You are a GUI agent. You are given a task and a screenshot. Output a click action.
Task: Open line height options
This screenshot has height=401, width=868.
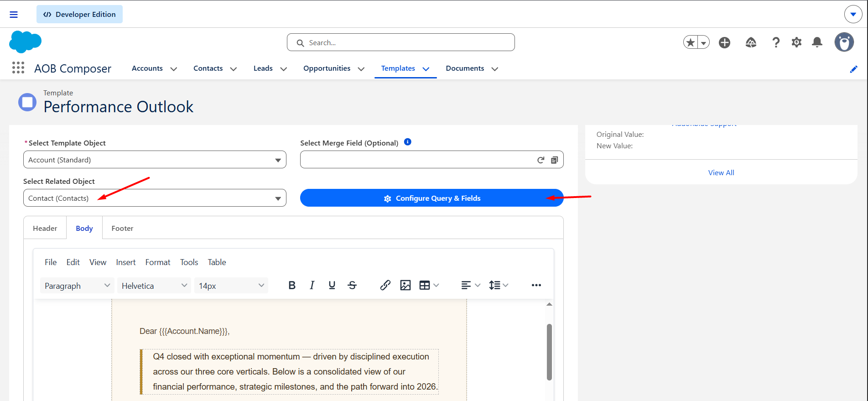[499, 285]
